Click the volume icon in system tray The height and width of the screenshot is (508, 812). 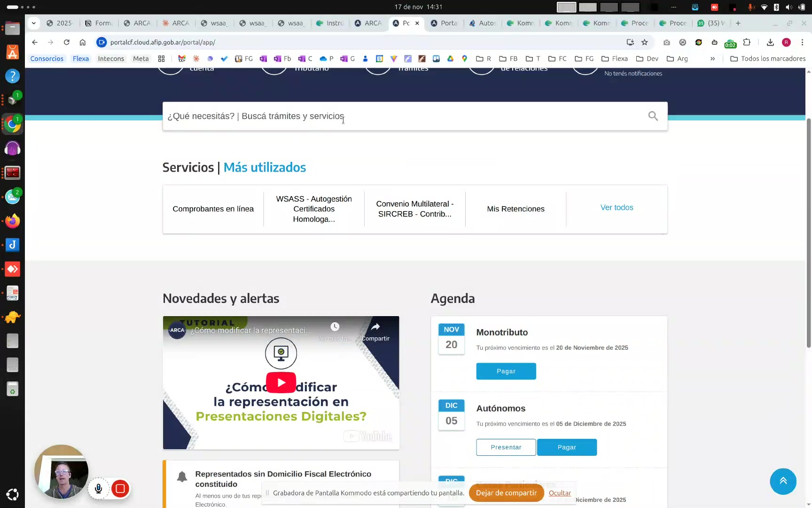click(x=789, y=7)
